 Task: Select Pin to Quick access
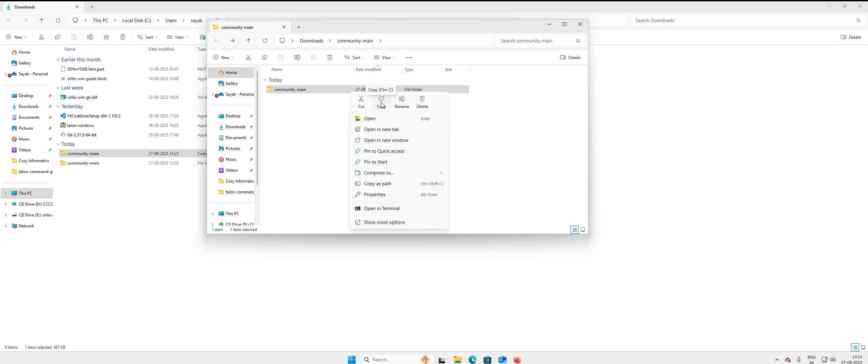pyautogui.click(x=399, y=151)
